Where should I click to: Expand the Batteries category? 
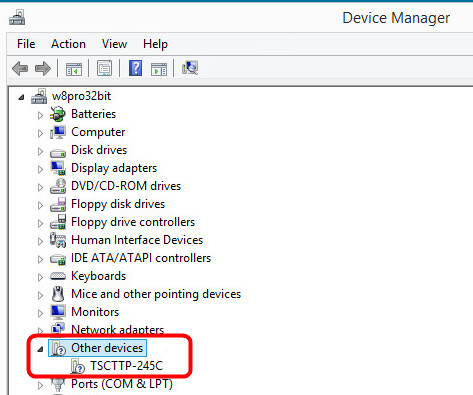coord(40,115)
